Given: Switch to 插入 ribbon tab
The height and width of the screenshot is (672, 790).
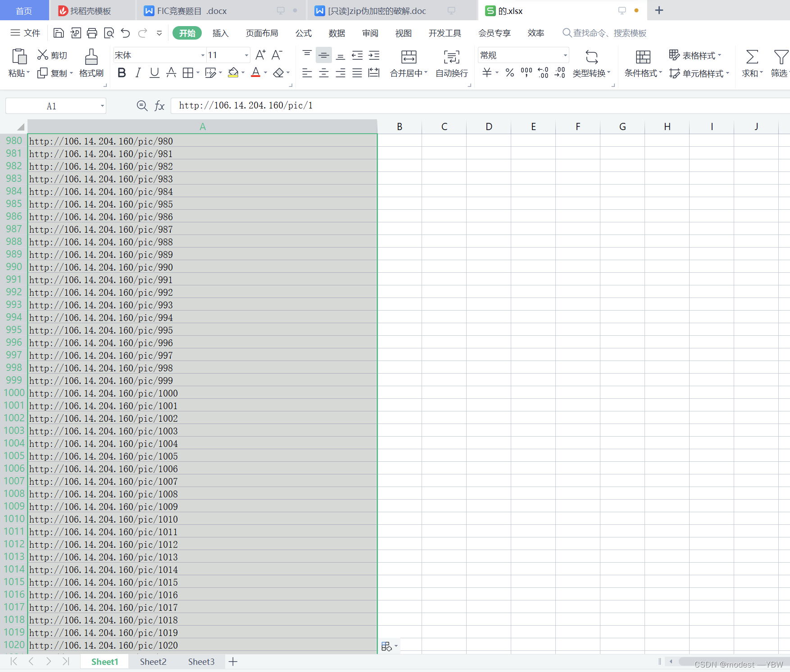Looking at the screenshot, I should pyautogui.click(x=220, y=33).
